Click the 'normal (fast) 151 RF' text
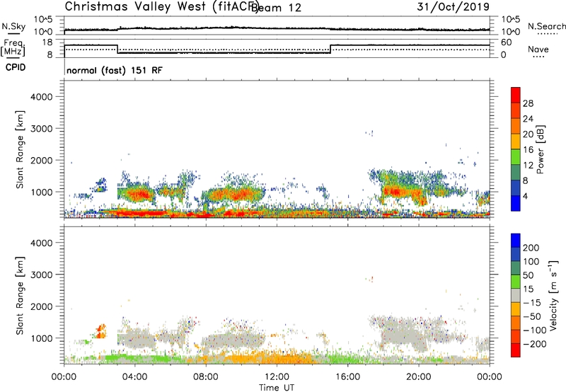The image size is (566, 392). 115,70
